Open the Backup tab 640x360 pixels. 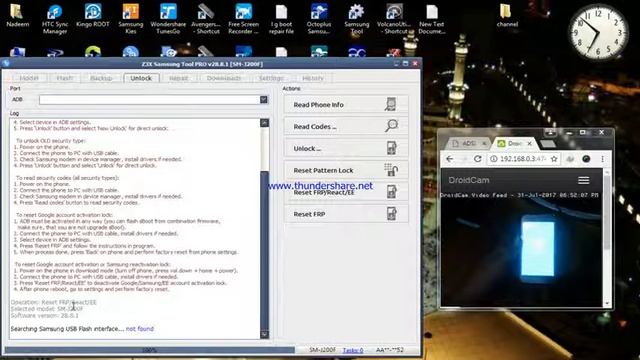[x=101, y=78]
